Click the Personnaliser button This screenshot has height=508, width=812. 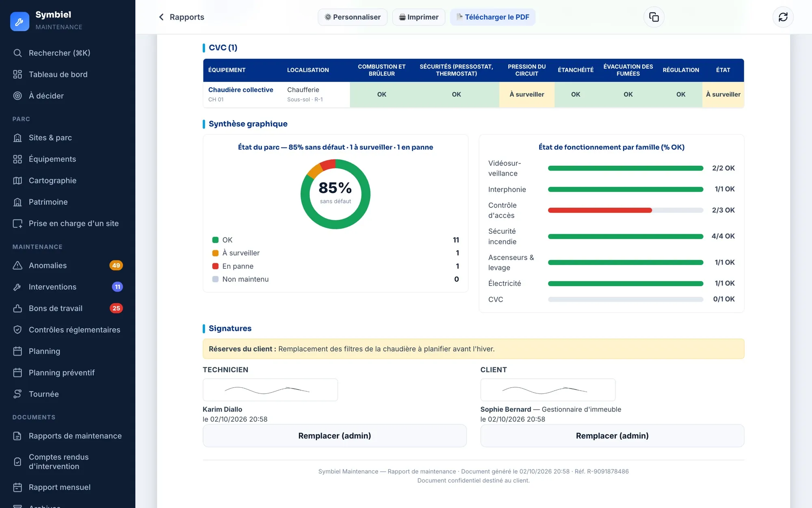[x=352, y=17]
